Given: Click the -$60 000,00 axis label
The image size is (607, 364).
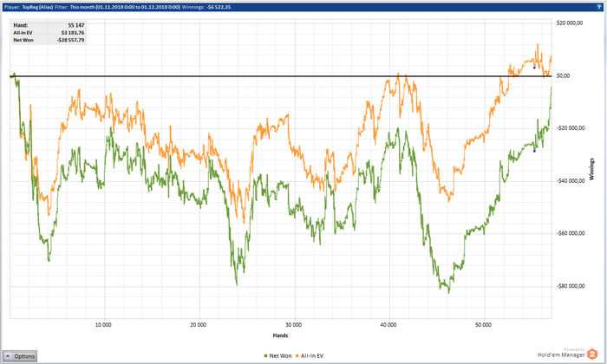Looking at the screenshot, I should pos(571,233).
